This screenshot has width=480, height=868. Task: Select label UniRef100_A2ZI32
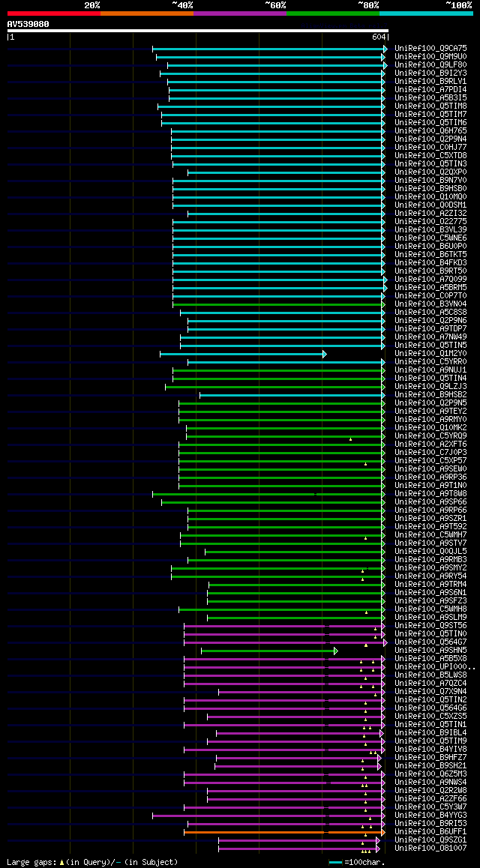pyautogui.click(x=430, y=213)
